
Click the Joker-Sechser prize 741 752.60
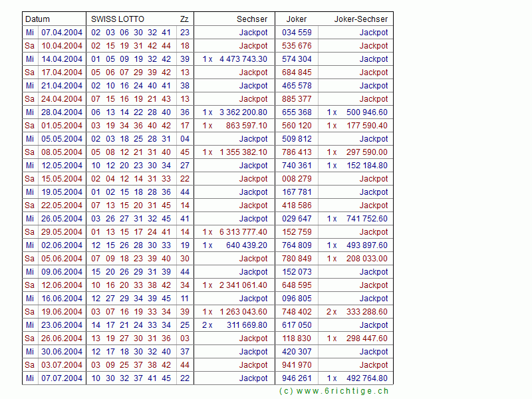click(x=366, y=219)
